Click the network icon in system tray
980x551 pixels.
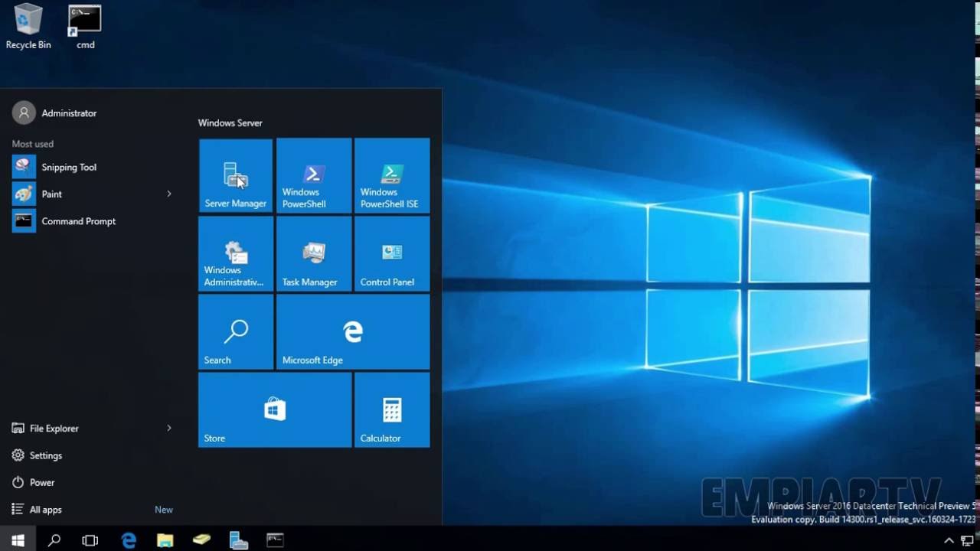tap(967, 541)
